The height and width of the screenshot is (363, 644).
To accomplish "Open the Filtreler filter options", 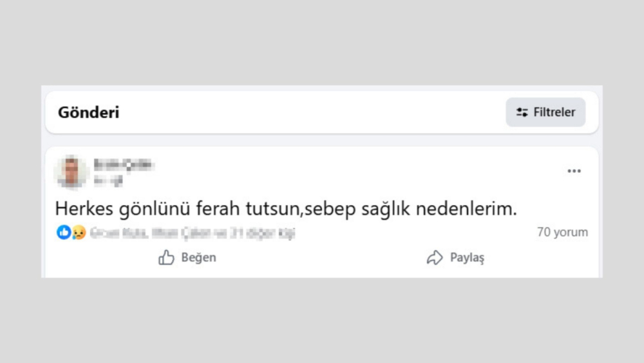I will click(545, 113).
